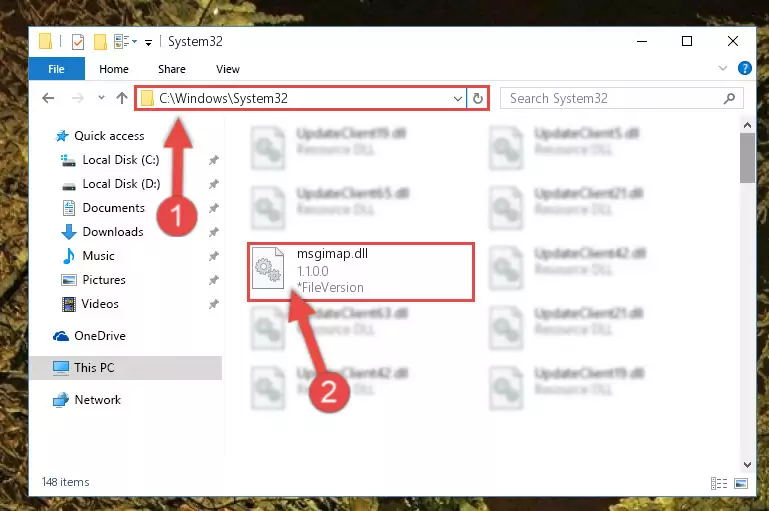Open Help via the question mark icon
The width and height of the screenshot is (769, 511).
pyautogui.click(x=744, y=68)
